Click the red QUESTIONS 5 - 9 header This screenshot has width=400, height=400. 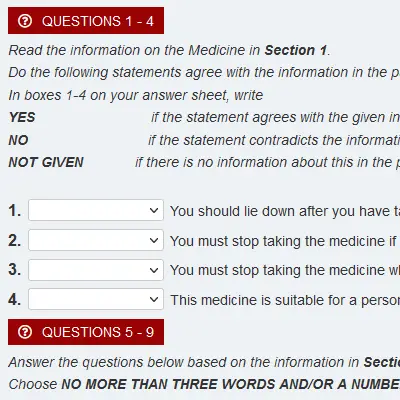click(86, 332)
